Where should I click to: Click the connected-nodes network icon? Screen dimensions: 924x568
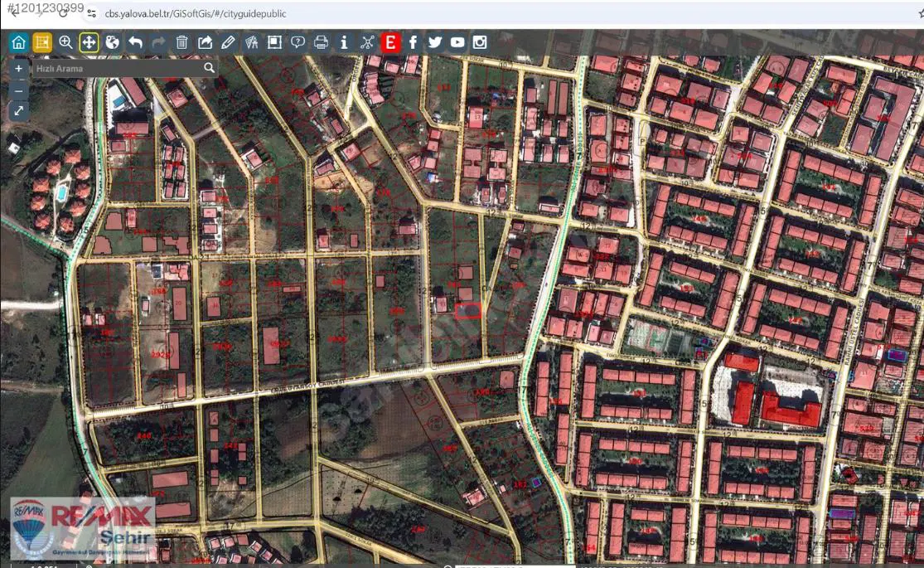point(368,42)
